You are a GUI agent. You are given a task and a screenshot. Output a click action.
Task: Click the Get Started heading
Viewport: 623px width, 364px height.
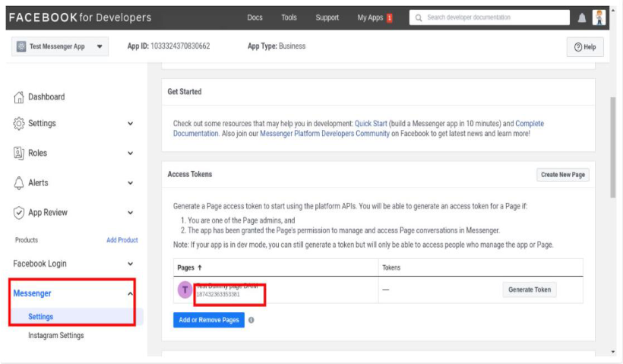tap(185, 92)
